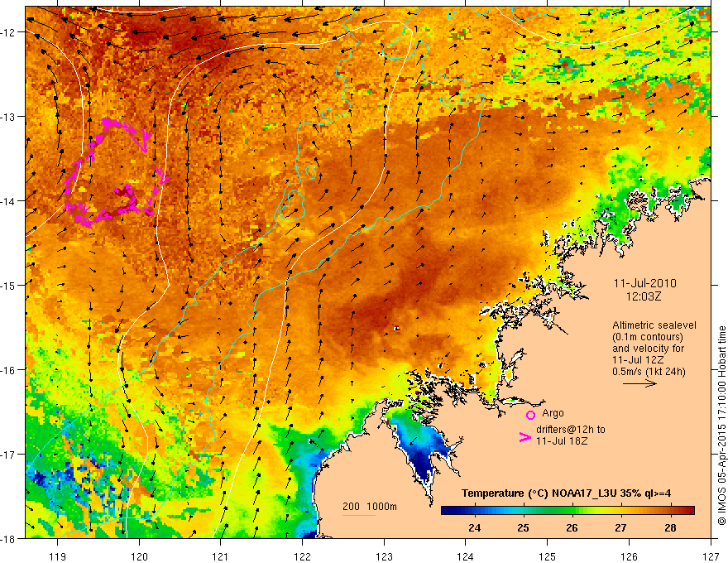Click the 123 longitude axis label

(x=384, y=556)
